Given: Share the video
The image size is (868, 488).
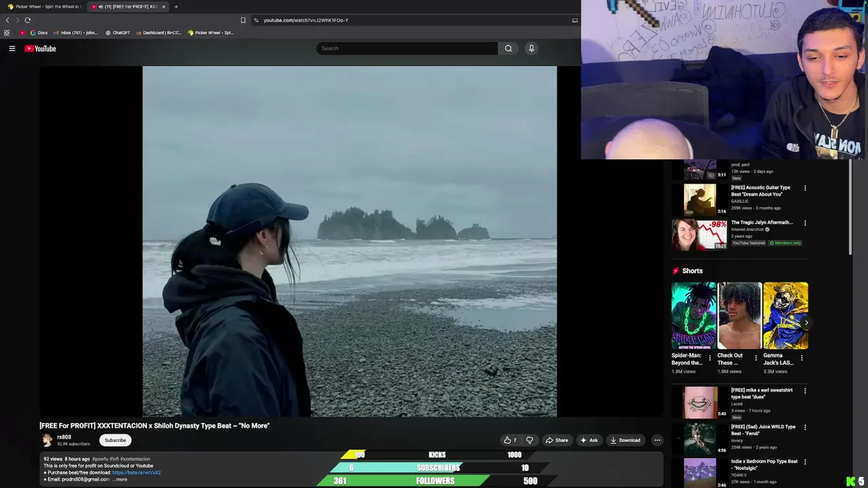Looking at the screenshot, I should pyautogui.click(x=557, y=440).
